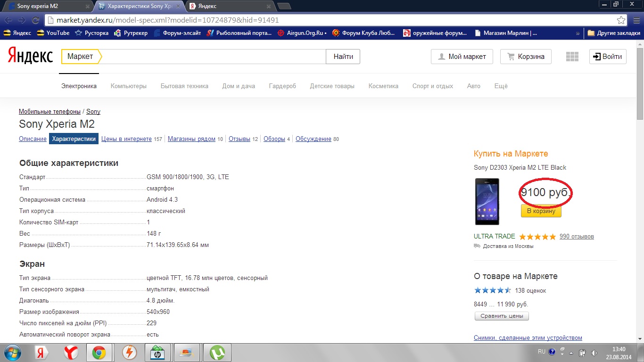Open the Детские товары category
Image resolution: width=644 pixels, height=362 pixels.
(332, 86)
